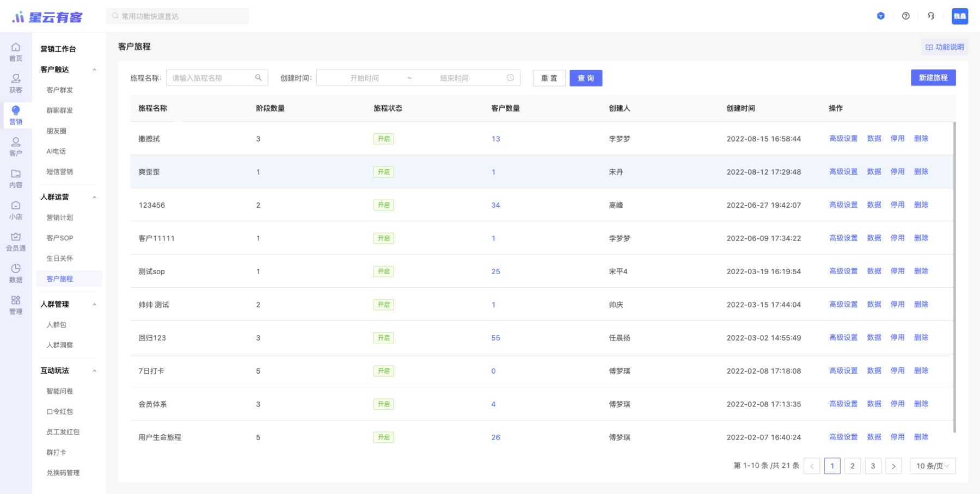Go to pagination page 3

tap(873, 466)
